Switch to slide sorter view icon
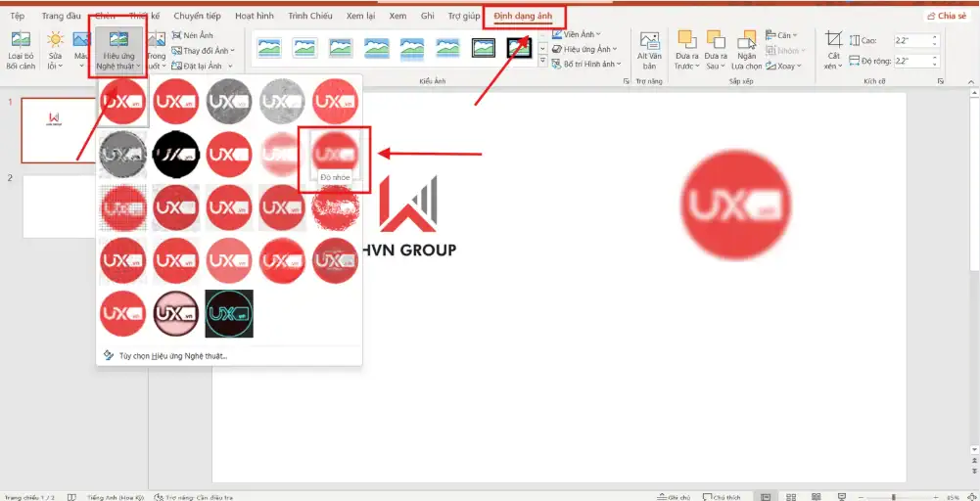Viewport: 980px width, 501px height. coord(791,497)
